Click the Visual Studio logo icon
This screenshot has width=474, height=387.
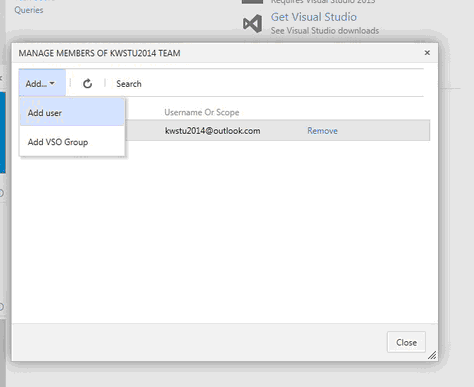[x=252, y=24]
